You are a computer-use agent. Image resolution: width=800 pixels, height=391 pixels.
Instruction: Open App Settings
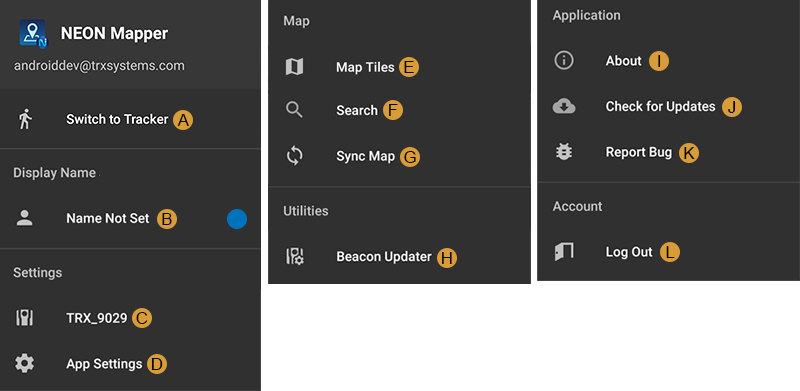tap(104, 363)
